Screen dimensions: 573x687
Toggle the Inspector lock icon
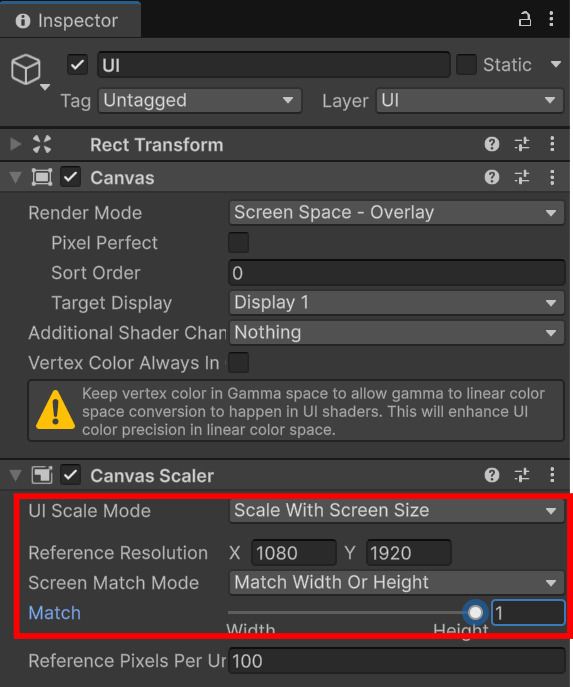(x=524, y=20)
